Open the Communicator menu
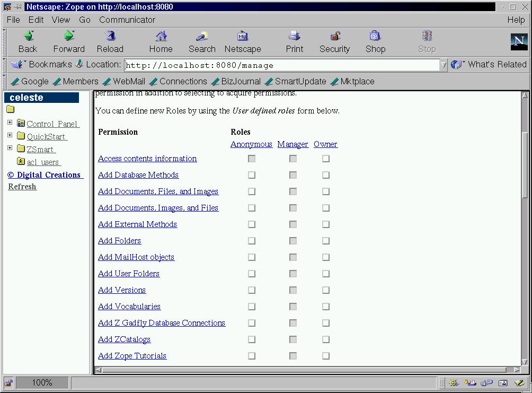 [127, 20]
